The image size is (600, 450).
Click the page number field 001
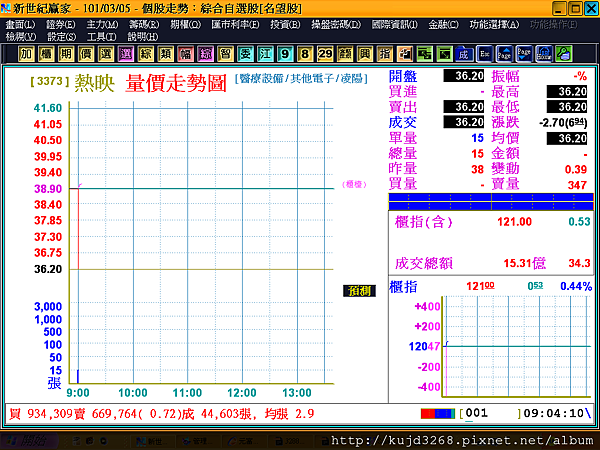coord(477,413)
